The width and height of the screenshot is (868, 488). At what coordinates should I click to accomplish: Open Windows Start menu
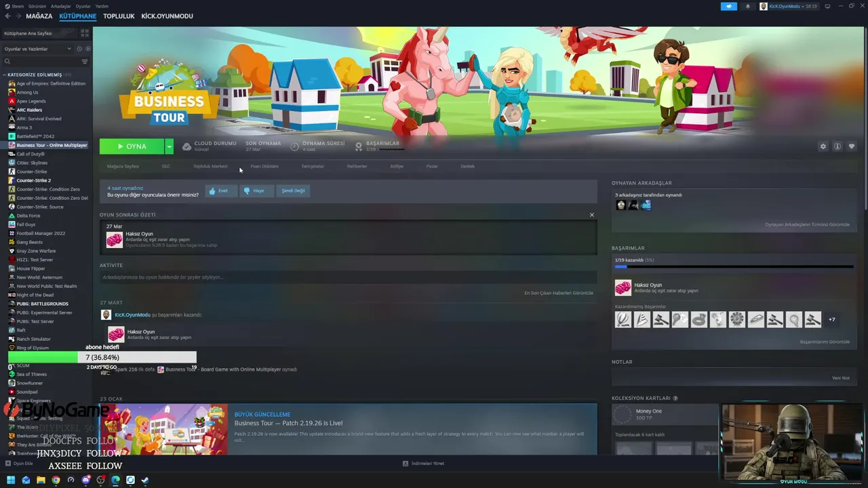11,481
